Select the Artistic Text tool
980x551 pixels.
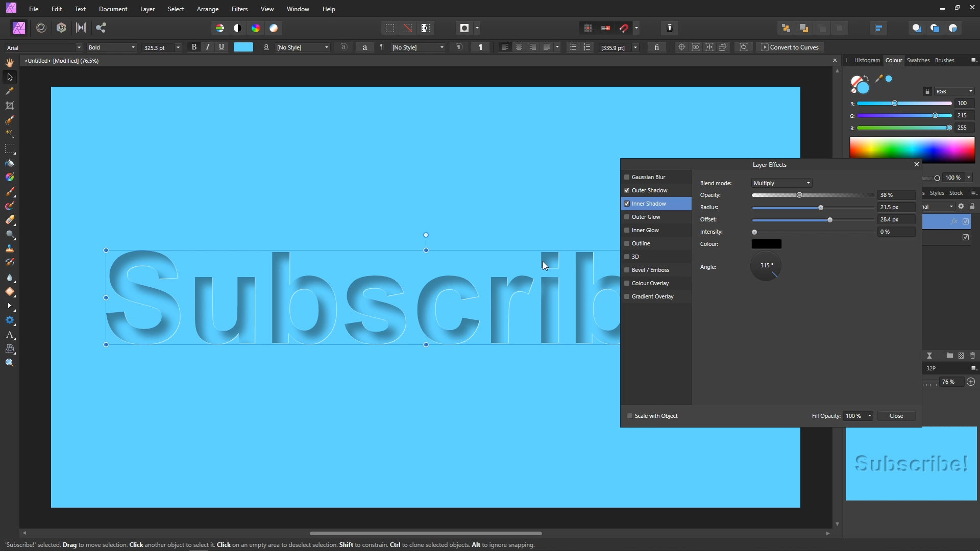10,335
